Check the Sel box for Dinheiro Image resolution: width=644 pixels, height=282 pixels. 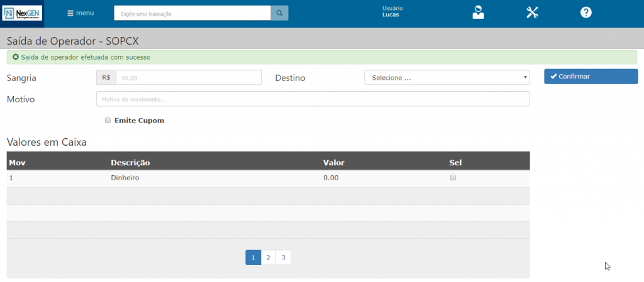coord(453,178)
